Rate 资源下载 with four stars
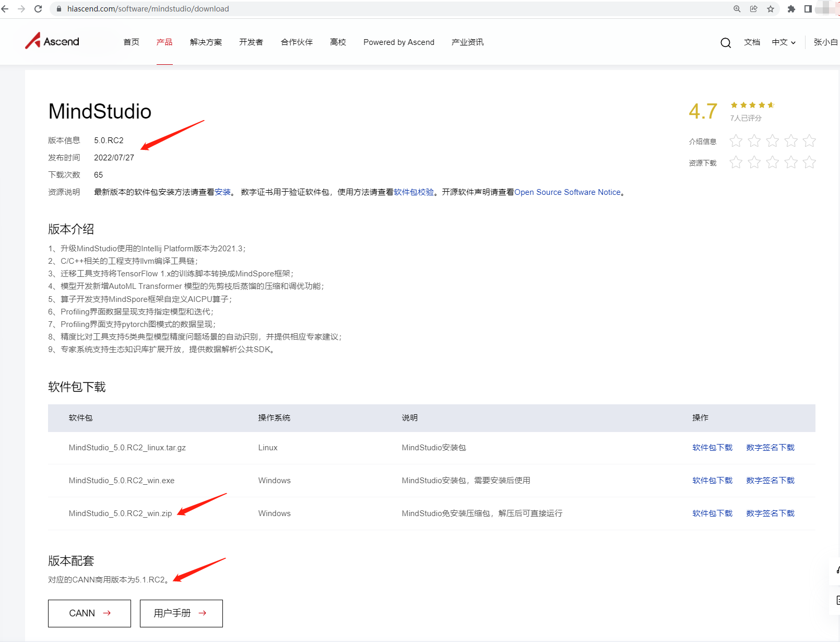Image resolution: width=840 pixels, height=642 pixels. tap(791, 162)
